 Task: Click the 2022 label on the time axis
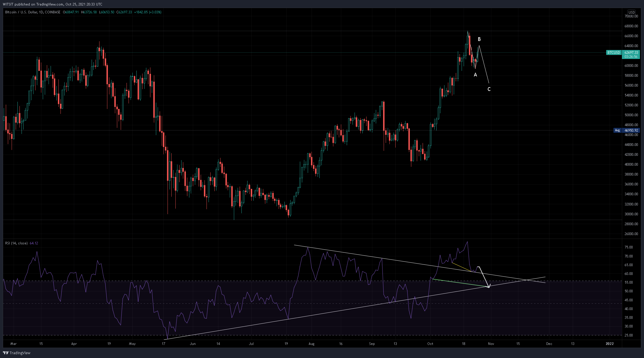(x=610, y=344)
